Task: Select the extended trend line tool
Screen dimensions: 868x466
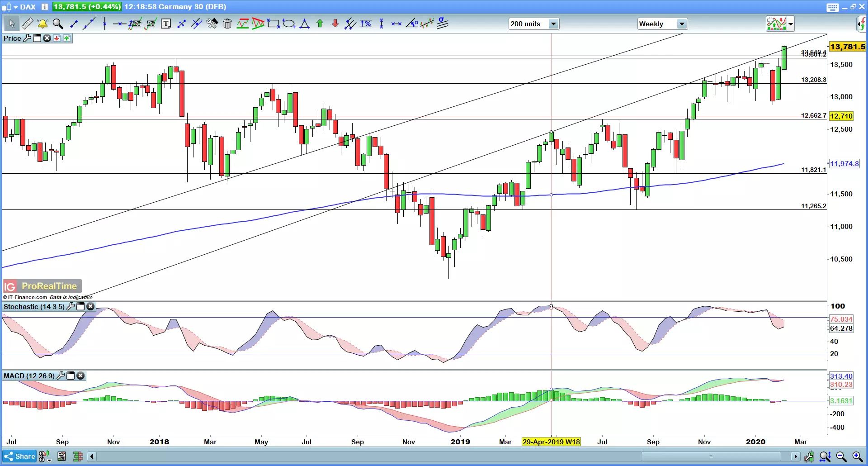Action: (89, 24)
